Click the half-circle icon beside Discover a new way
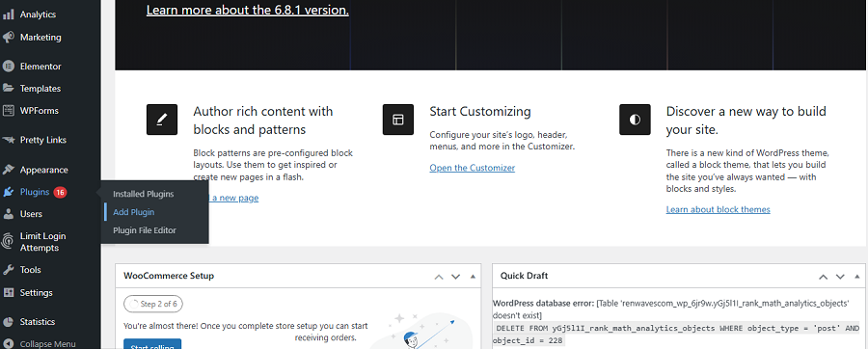This screenshot has width=868, height=349. tap(635, 120)
